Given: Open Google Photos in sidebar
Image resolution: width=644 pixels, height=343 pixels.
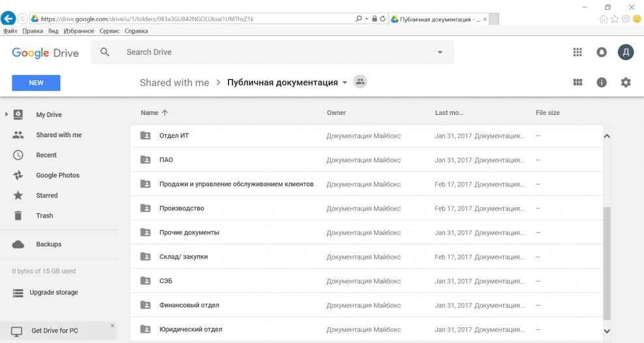Looking at the screenshot, I should pos(57,175).
